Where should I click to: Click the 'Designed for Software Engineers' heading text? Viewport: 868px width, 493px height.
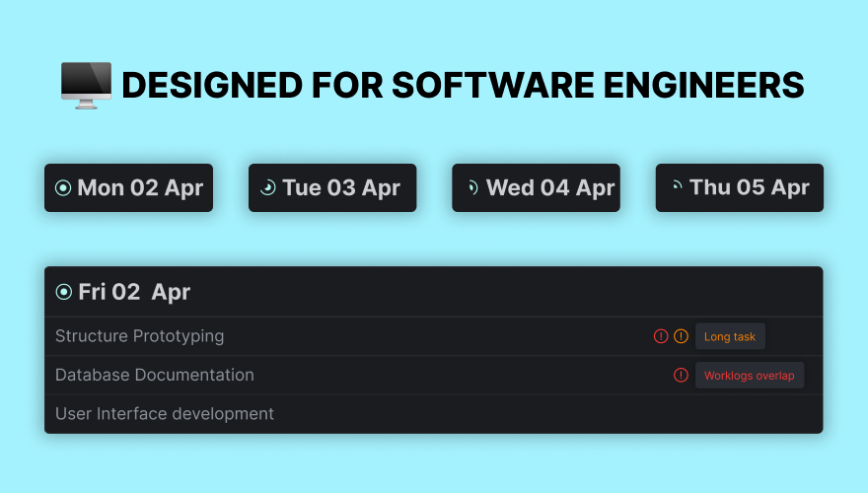coord(463,86)
